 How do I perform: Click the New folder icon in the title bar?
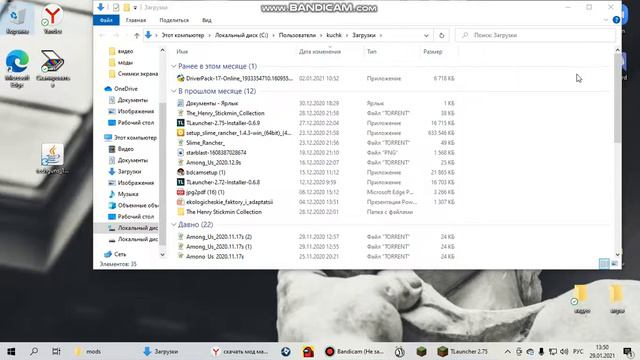[x=127, y=7]
